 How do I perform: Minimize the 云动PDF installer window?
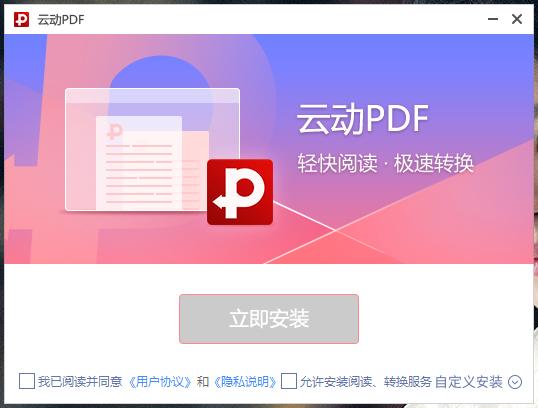click(x=493, y=19)
